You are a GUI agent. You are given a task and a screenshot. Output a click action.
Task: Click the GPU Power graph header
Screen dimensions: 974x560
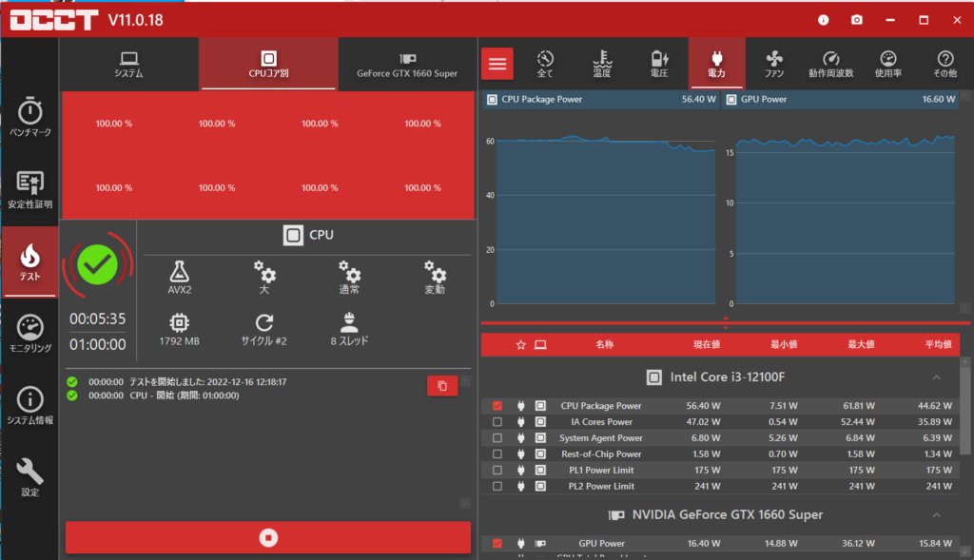841,99
